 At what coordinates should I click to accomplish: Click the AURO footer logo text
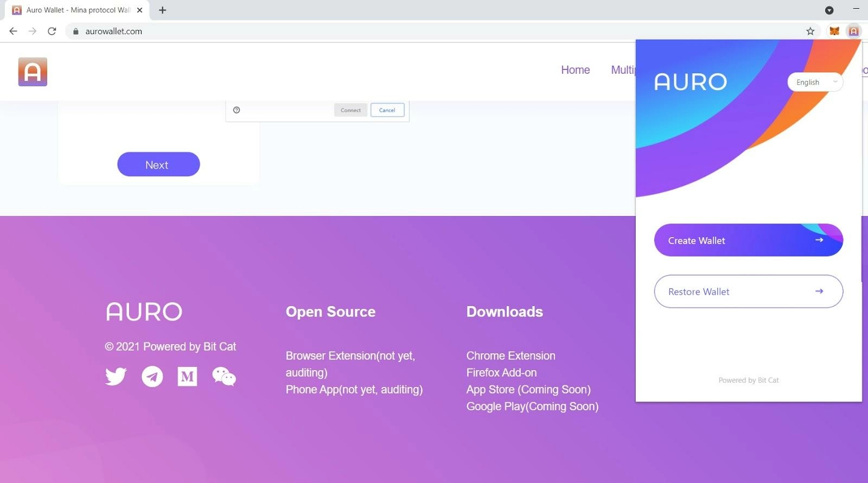tap(144, 312)
